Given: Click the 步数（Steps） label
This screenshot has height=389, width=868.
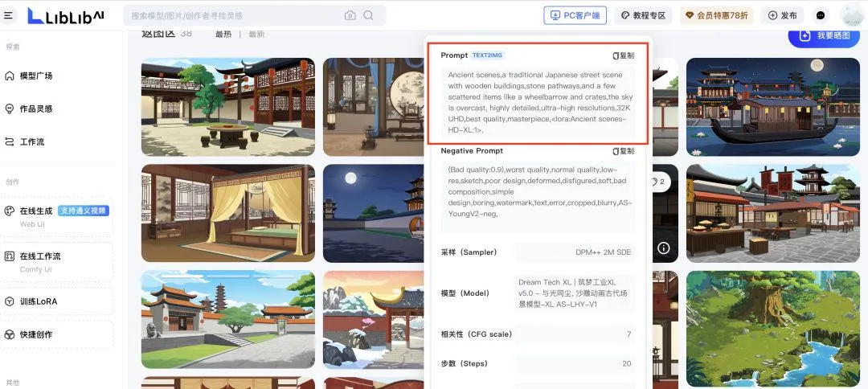Looking at the screenshot, I should [465, 363].
